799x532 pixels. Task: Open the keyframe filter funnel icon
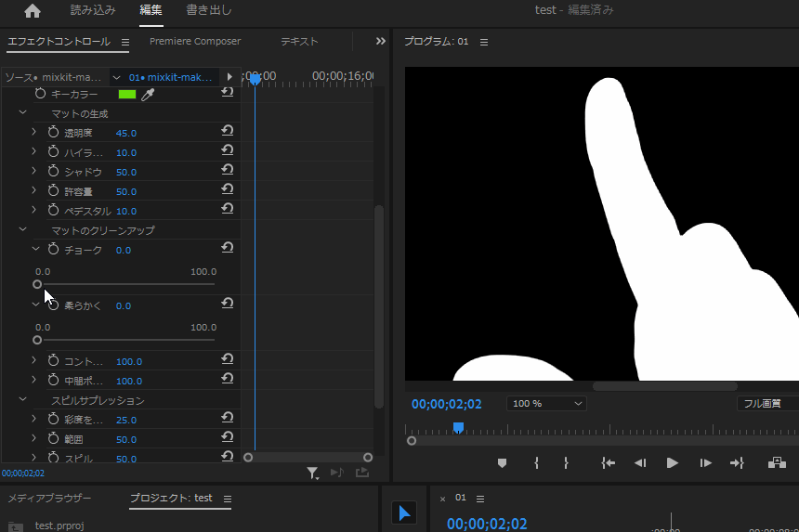312,474
